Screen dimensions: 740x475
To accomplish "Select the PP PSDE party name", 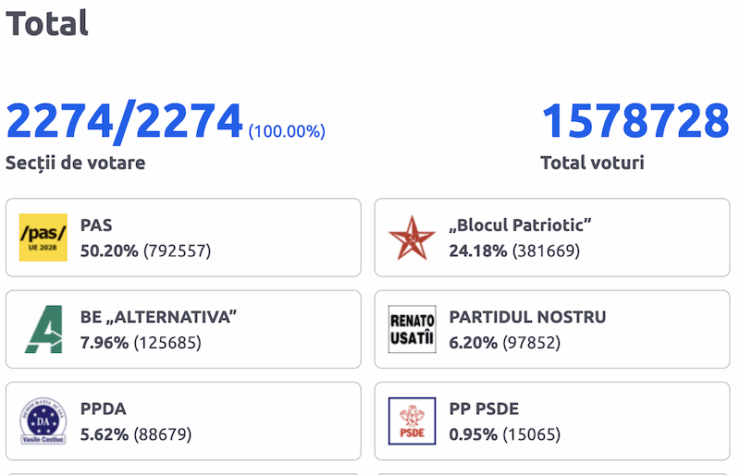I will point(484,409).
